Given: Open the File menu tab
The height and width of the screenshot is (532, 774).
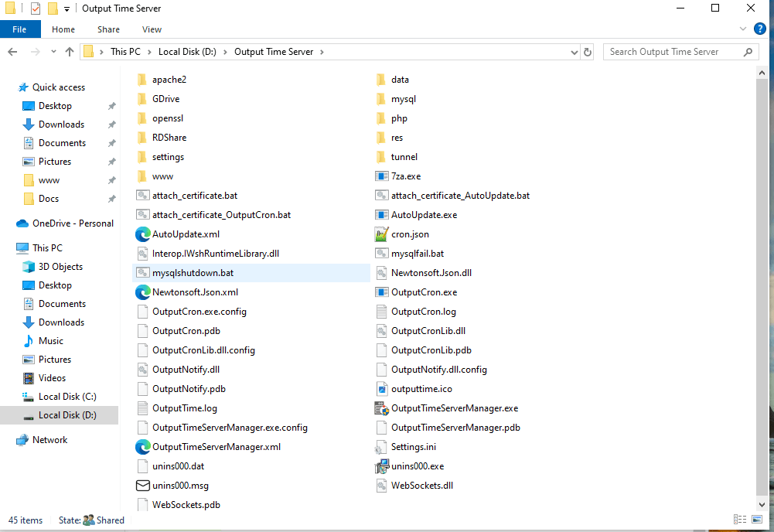Looking at the screenshot, I should coord(20,29).
